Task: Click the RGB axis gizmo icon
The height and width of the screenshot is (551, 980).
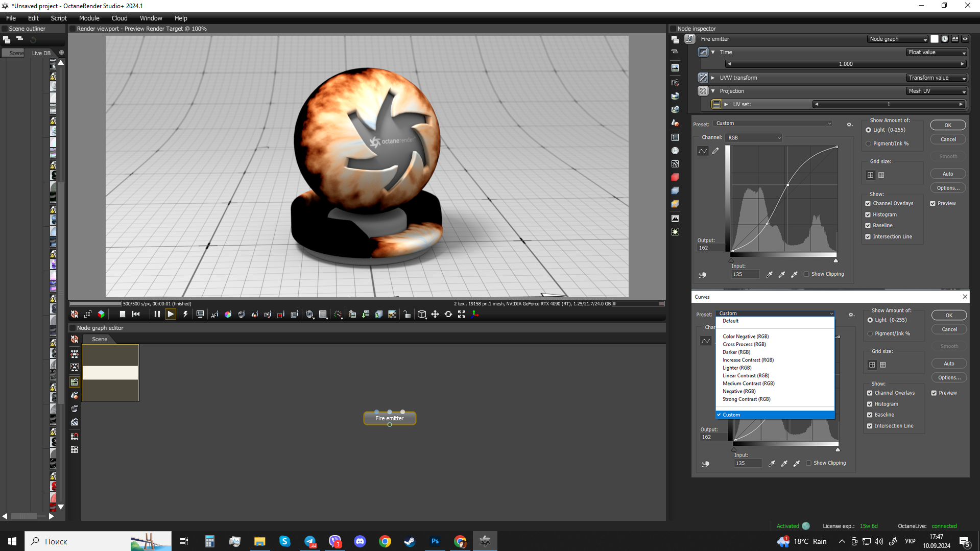Action: tap(475, 314)
